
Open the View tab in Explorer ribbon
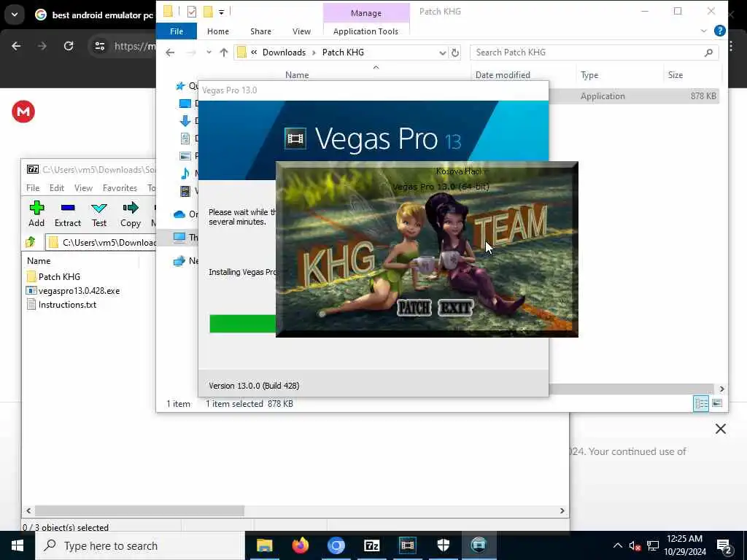(301, 31)
